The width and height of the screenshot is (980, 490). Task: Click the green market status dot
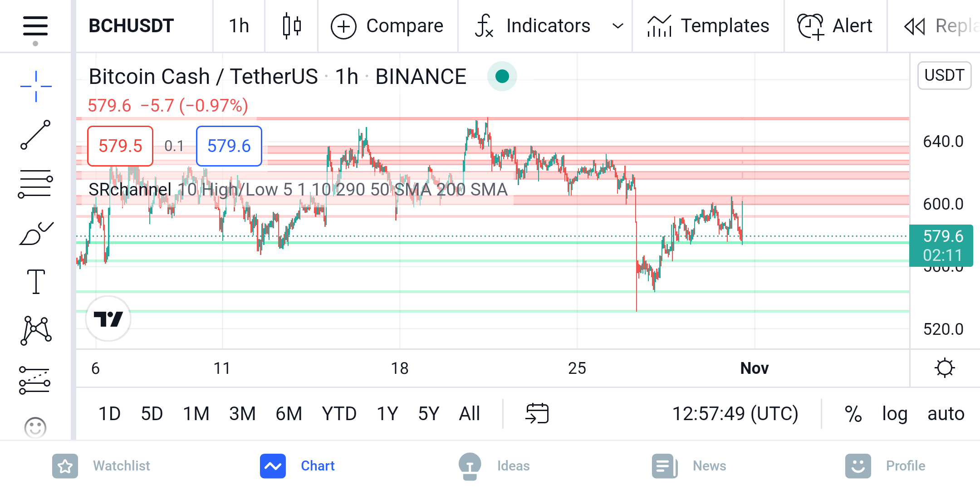coord(502,76)
